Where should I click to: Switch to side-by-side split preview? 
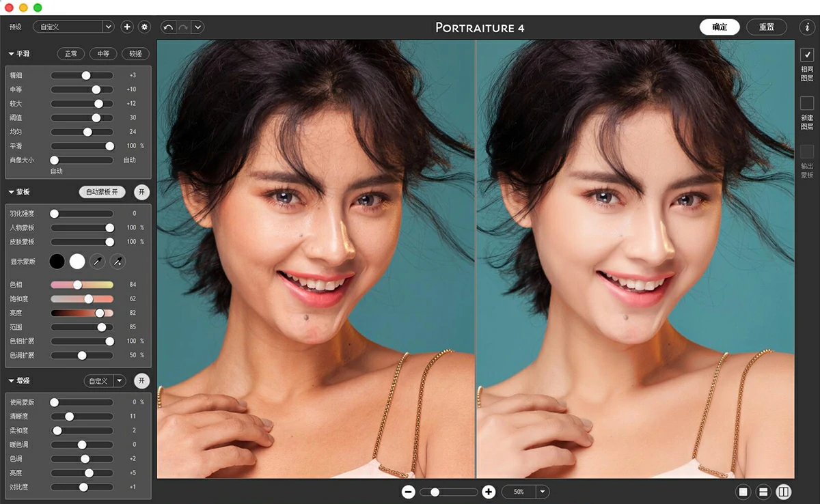[784, 492]
